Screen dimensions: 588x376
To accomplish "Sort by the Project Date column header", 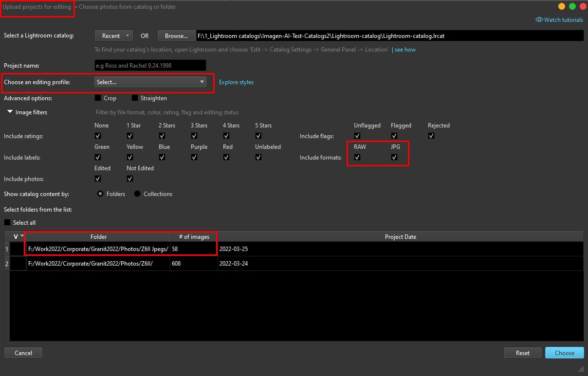I will tap(401, 237).
